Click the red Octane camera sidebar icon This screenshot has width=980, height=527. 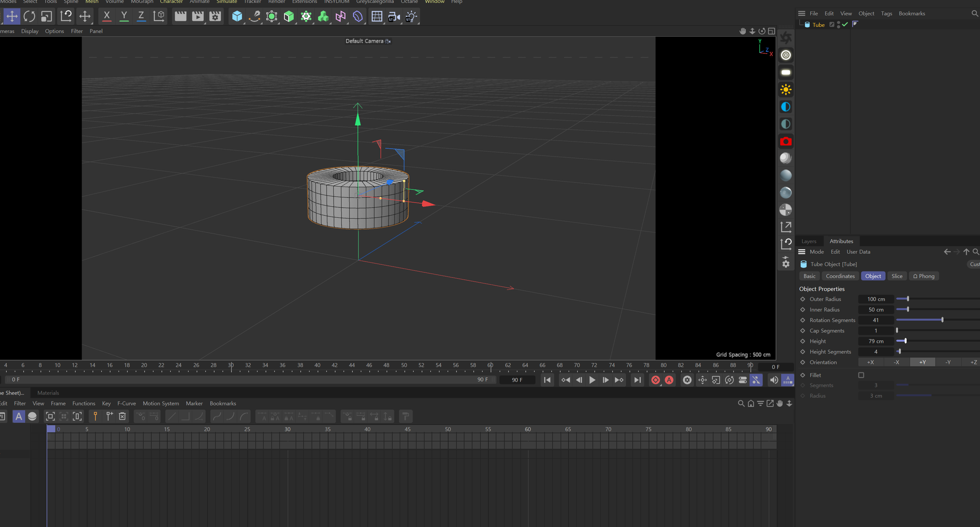[786, 141]
